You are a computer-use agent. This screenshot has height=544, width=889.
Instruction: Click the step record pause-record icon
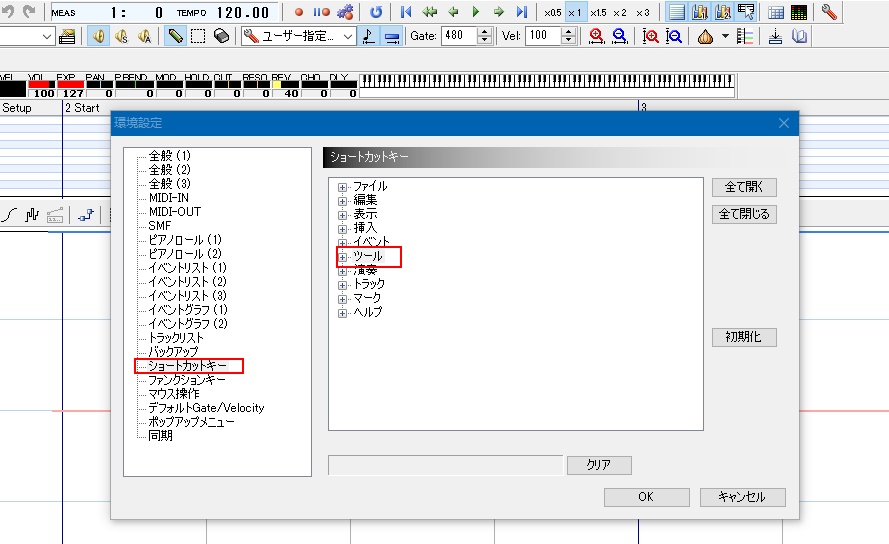[321, 12]
